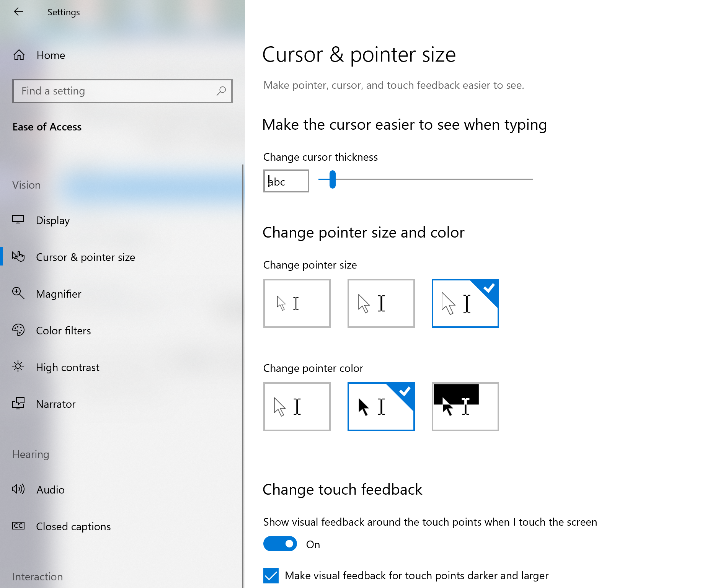The image size is (710, 588).
Task: Click the Closed captions CC icon
Action: [18, 526]
